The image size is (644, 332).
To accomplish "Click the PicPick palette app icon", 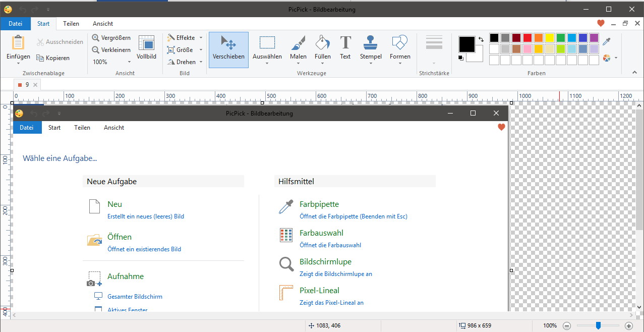I will [8, 9].
